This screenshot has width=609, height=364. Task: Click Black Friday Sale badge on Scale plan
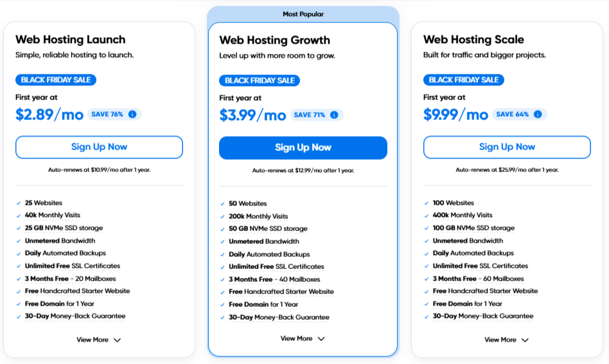(x=463, y=80)
